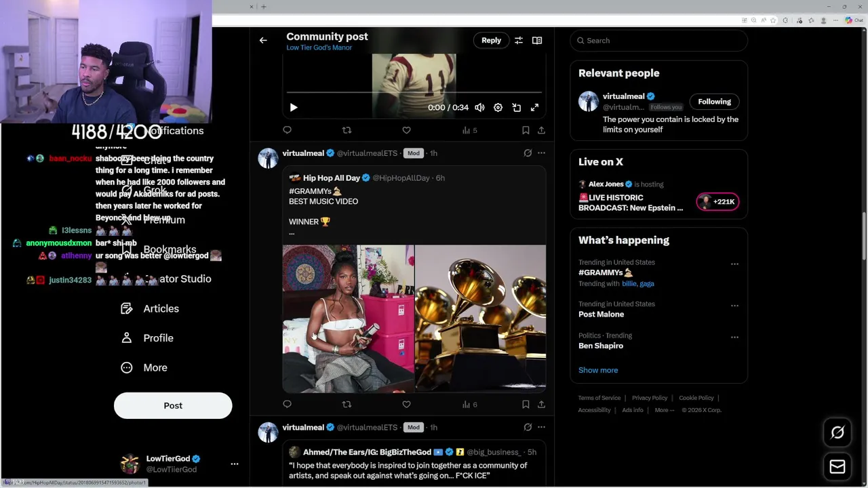Open the golden gramophone trophies photo
The image size is (868, 488).
point(480,319)
